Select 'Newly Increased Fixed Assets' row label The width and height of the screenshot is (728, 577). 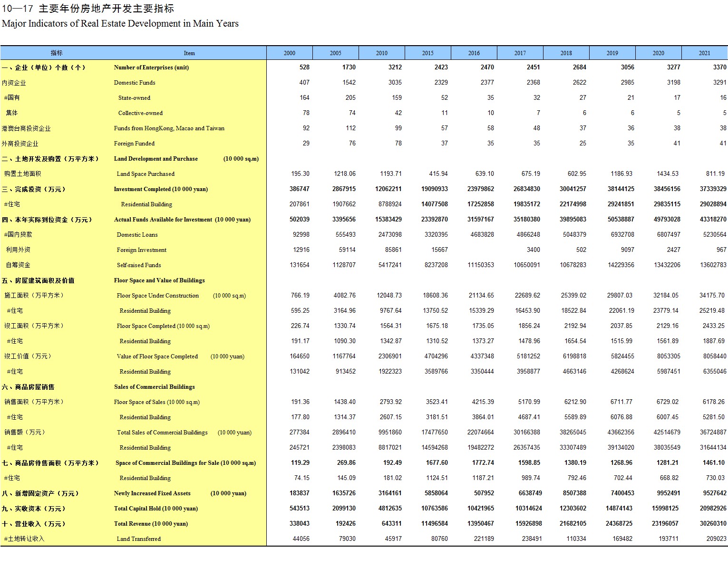coord(152,493)
